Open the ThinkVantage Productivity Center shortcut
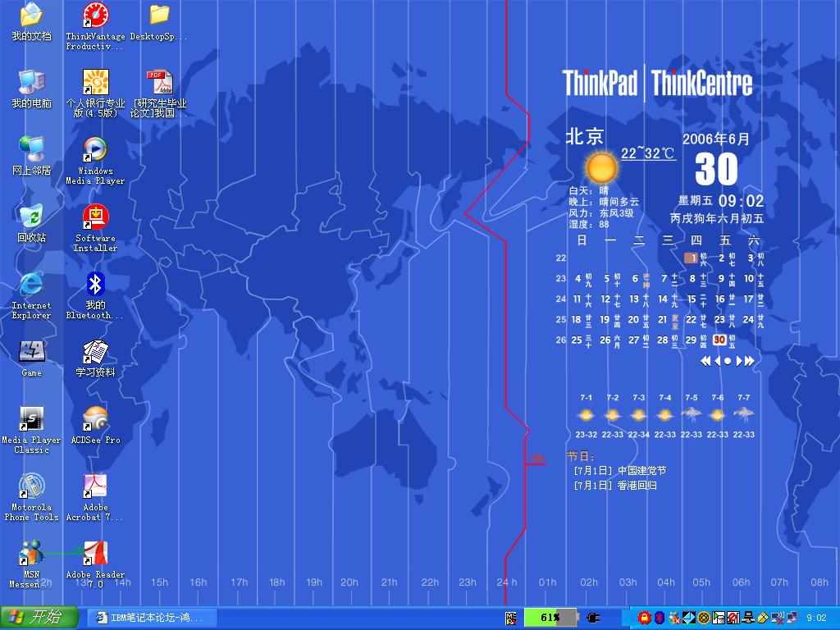 pyautogui.click(x=95, y=16)
